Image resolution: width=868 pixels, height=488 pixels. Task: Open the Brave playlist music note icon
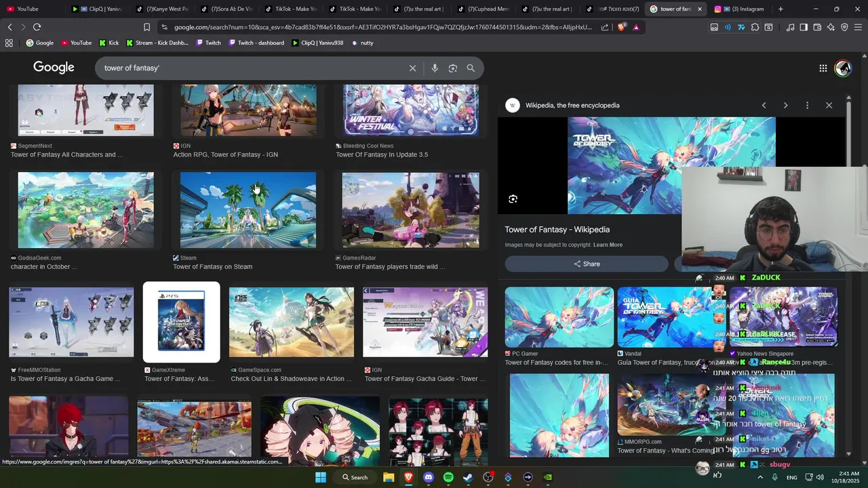click(790, 27)
